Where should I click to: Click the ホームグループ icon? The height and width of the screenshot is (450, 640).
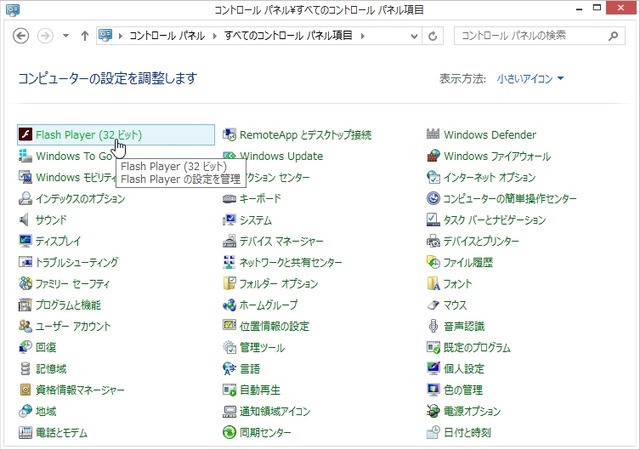point(229,305)
